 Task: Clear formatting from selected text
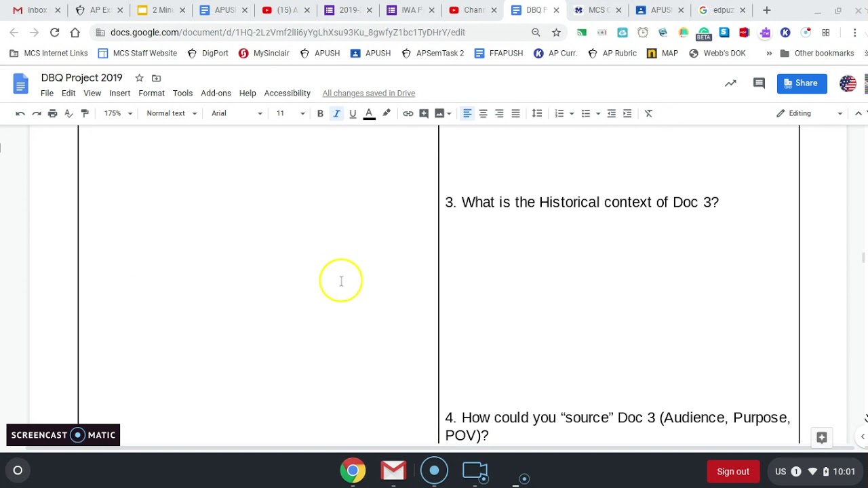[x=649, y=113]
